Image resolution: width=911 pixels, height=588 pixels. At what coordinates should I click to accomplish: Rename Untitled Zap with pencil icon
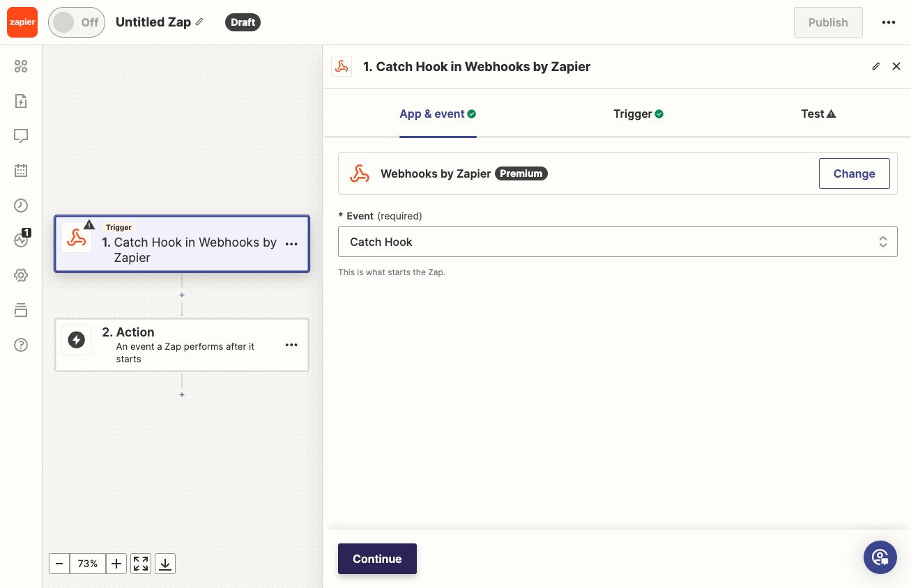(199, 22)
